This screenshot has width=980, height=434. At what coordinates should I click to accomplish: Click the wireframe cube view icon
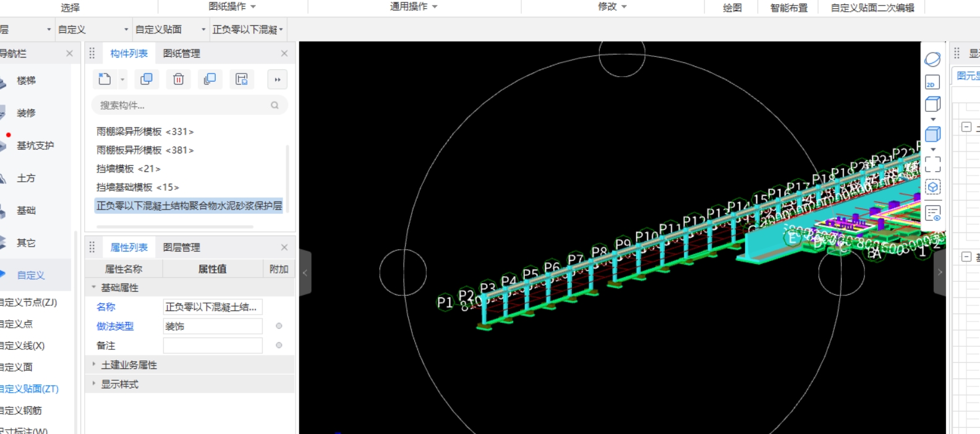[932, 104]
